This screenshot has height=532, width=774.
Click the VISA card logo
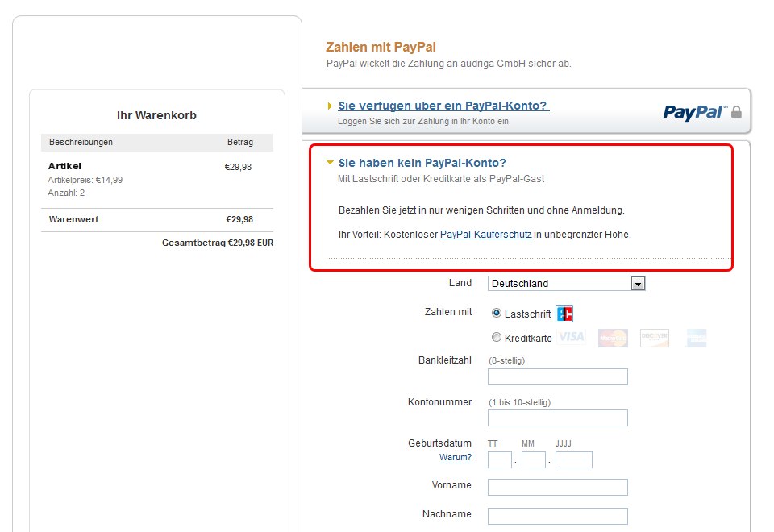point(572,337)
